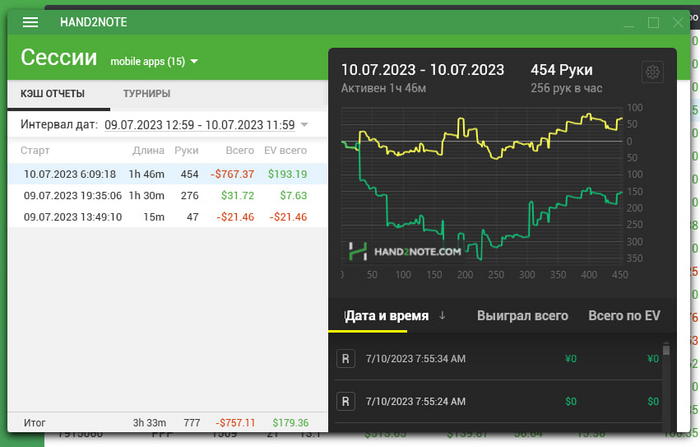Click the 256 рук в час label
Image resolution: width=700 pixels, height=447 pixels.
click(x=567, y=88)
